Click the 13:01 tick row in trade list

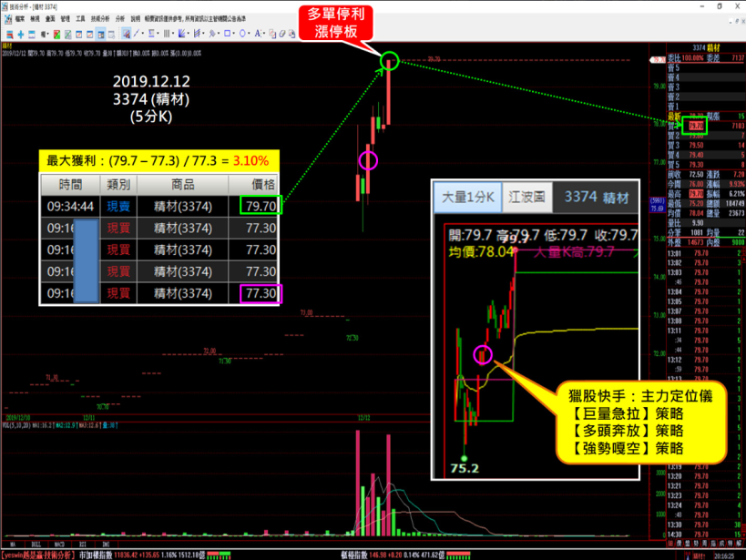pyautogui.click(x=705, y=253)
